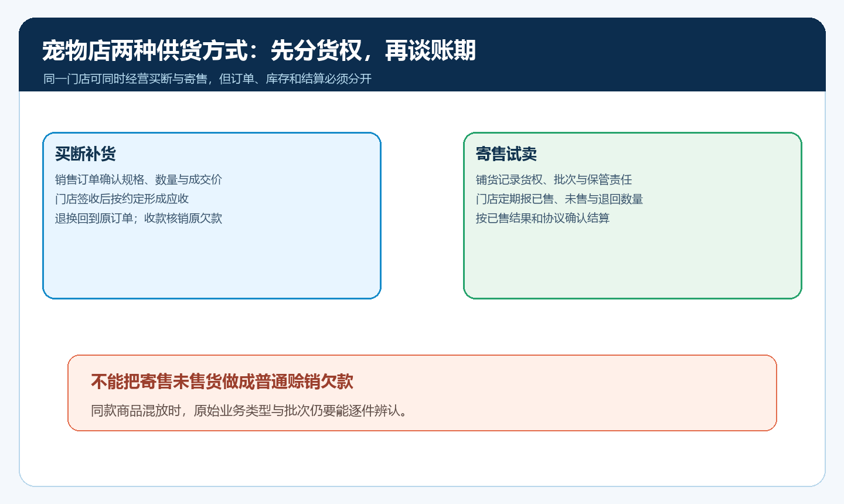This screenshot has height=504, width=844.
Task: Click the title "宠物店两种供货方式：先分货权，再谈账期"
Action: click(x=259, y=51)
